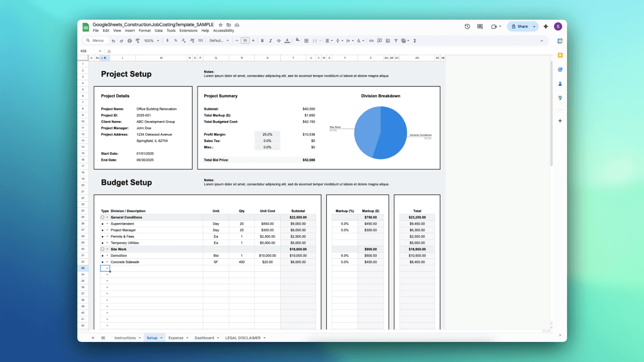This screenshot has height=362, width=644.
Task: Click the Insert comment icon
Action: coord(379,40)
